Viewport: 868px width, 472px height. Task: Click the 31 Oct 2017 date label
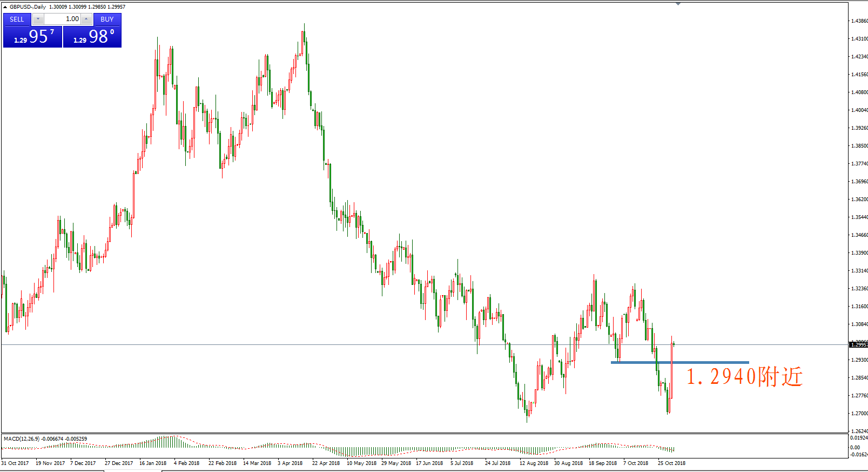point(15,463)
